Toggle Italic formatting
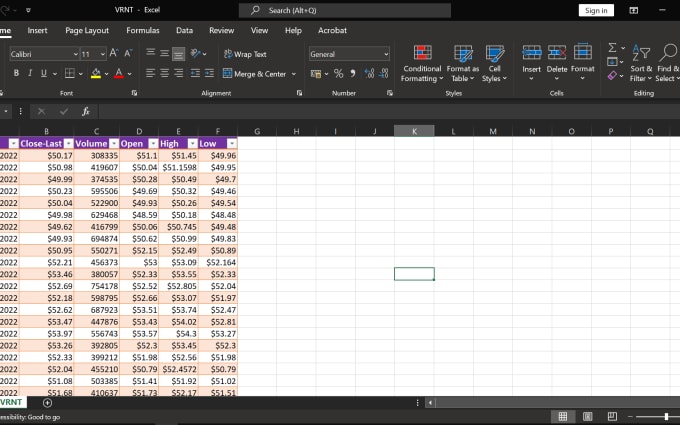 coord(30,73)
